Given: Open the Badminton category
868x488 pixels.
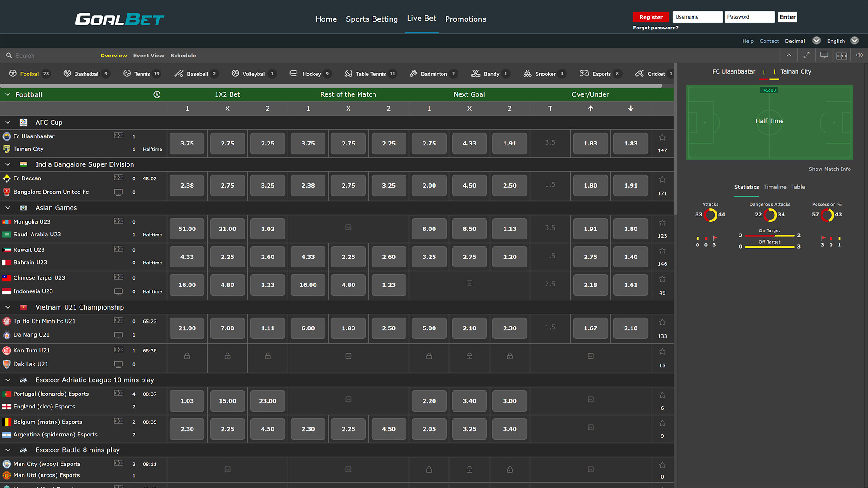Looking at the screenshot, I should (434, 74).
